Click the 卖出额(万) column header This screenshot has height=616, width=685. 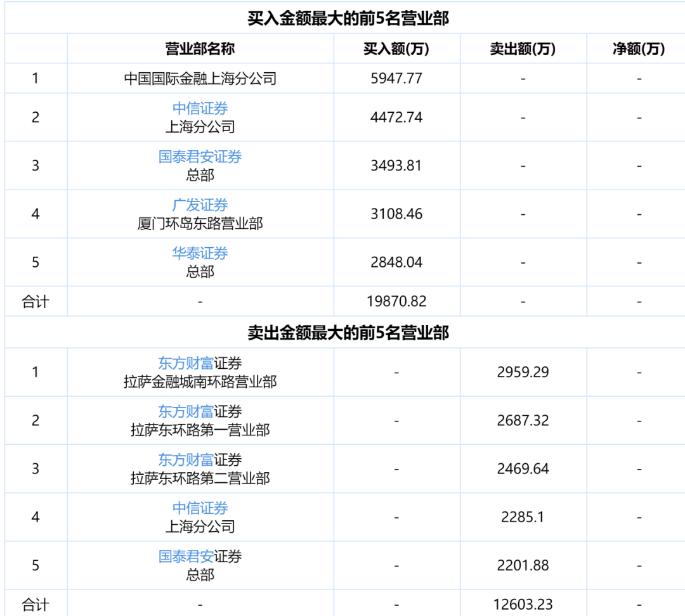coord(523,48)
